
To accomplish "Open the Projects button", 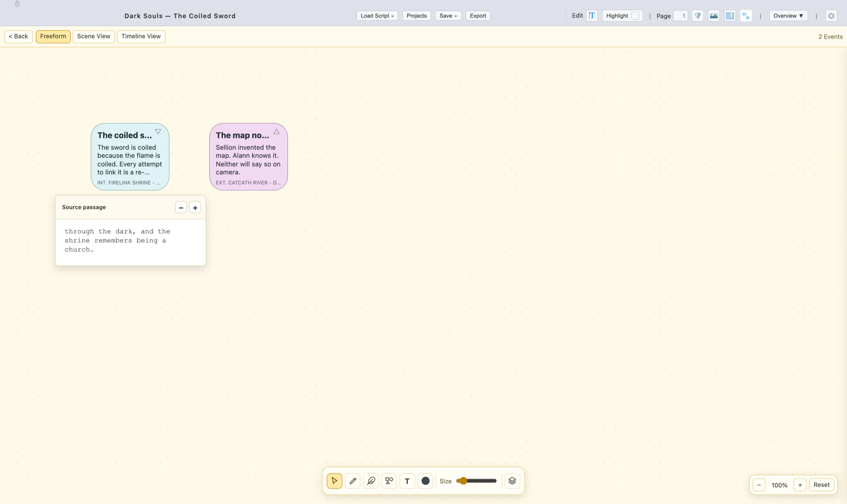I will [416, 16].
